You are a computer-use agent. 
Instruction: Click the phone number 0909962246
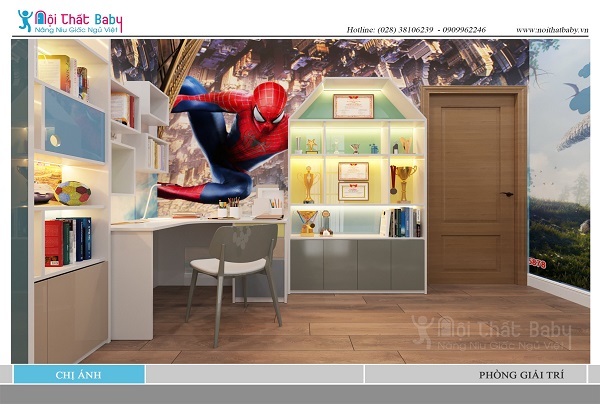coord(464,29)
